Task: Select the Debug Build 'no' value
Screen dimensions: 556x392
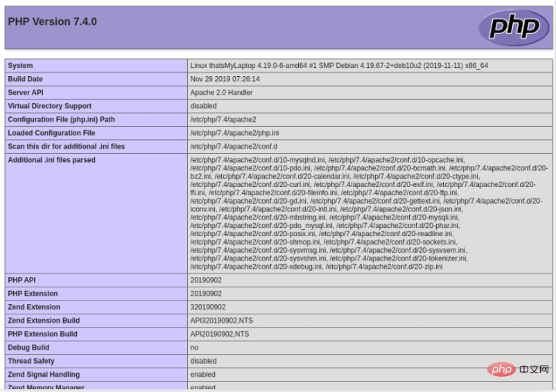Action: tap(194, 348)
